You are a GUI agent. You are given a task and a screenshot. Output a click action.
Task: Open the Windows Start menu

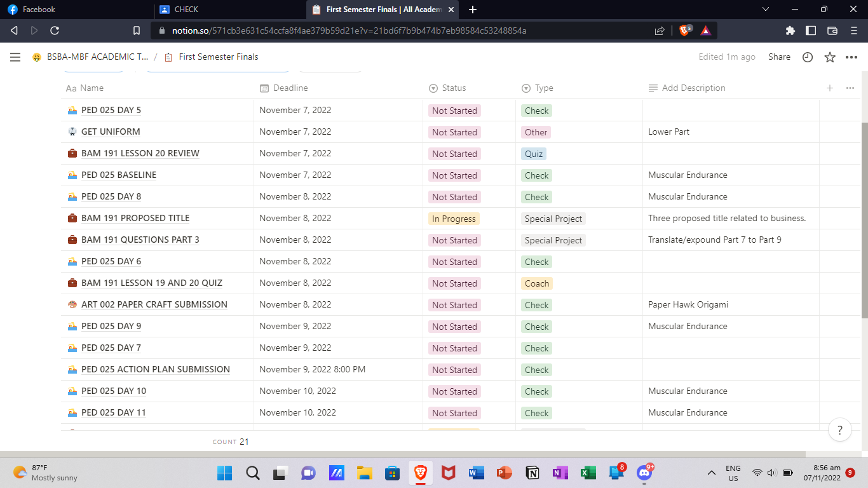[x=224, y=473]
